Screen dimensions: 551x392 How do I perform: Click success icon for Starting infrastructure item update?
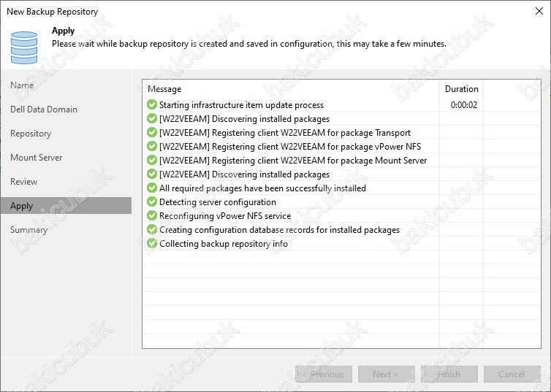(x=152, y=104)
